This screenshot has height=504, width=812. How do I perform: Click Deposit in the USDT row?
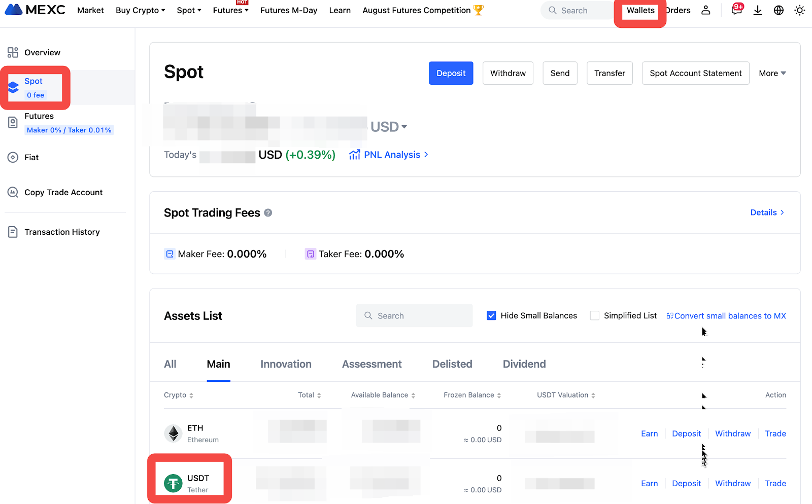pyautogui.click(x=686, y=483)
